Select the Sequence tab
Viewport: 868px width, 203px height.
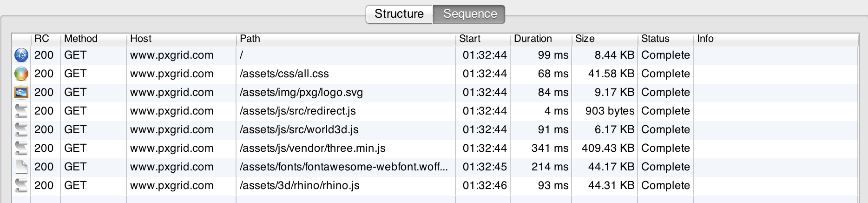[x=469, y=14]
